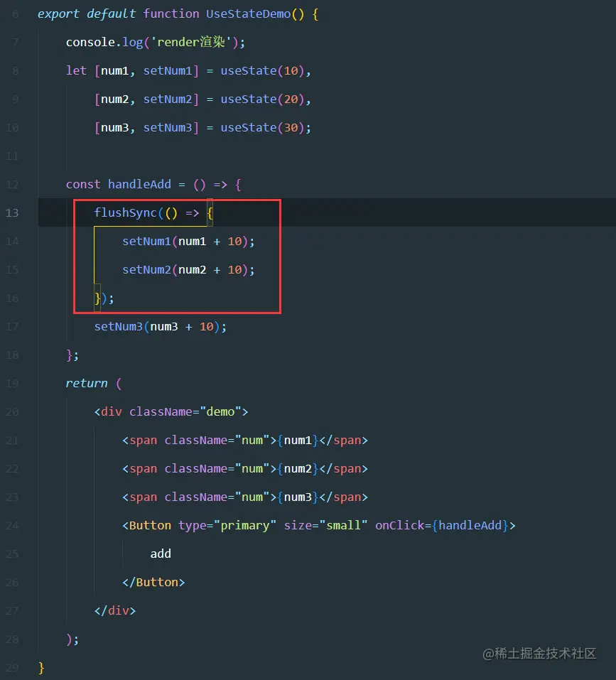
Task: Click the useState(20) call
Action: pos(262,99)
